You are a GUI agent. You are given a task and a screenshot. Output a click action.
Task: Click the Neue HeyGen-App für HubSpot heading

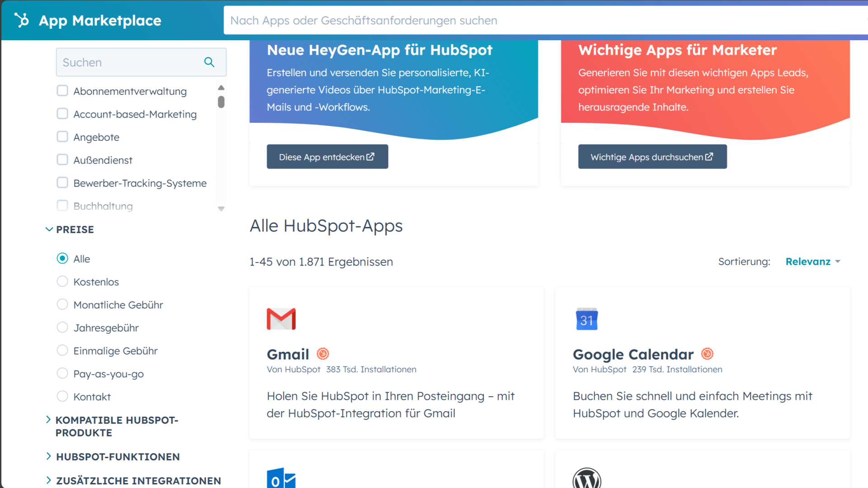point(380,50)
